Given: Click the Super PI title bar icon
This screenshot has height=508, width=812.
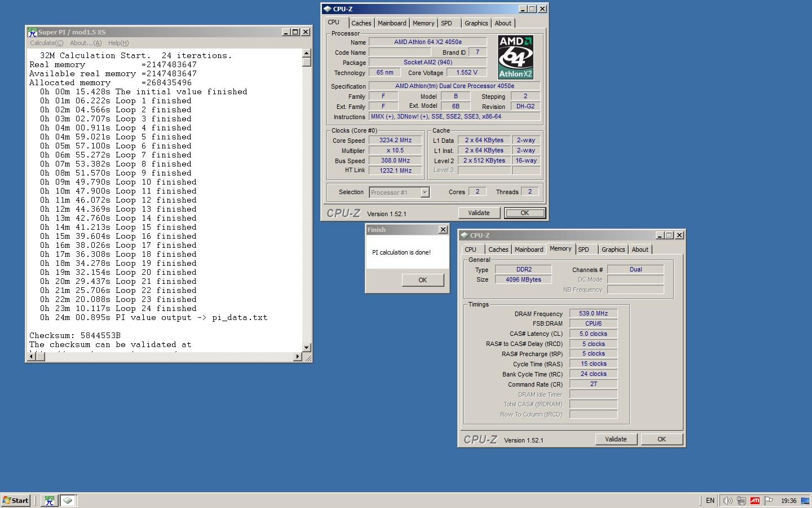Looking at the screenshot, I should [x=33, y=32].
